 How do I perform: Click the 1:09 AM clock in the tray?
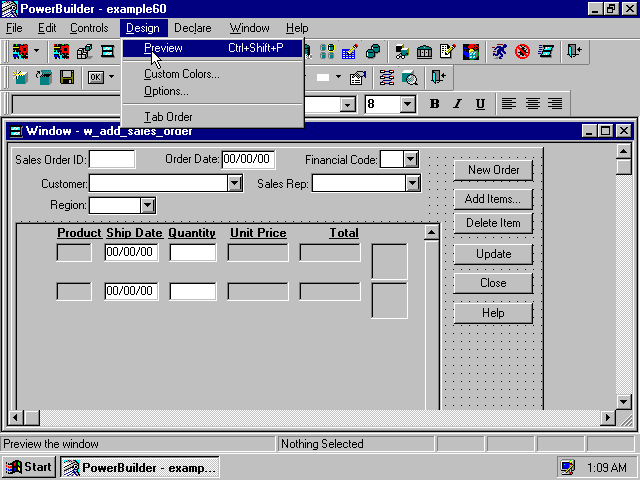pyautogui.click(x=607, y=467)
